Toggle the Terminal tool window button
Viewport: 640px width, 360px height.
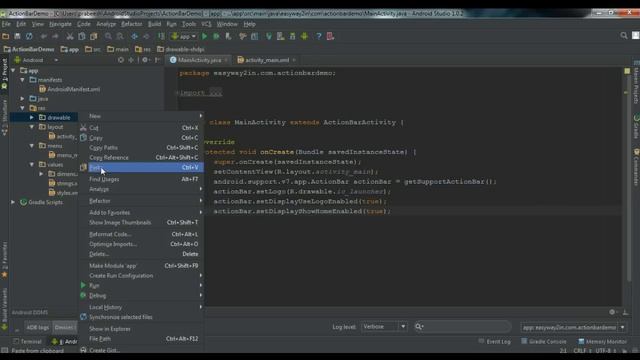point(27,342)
